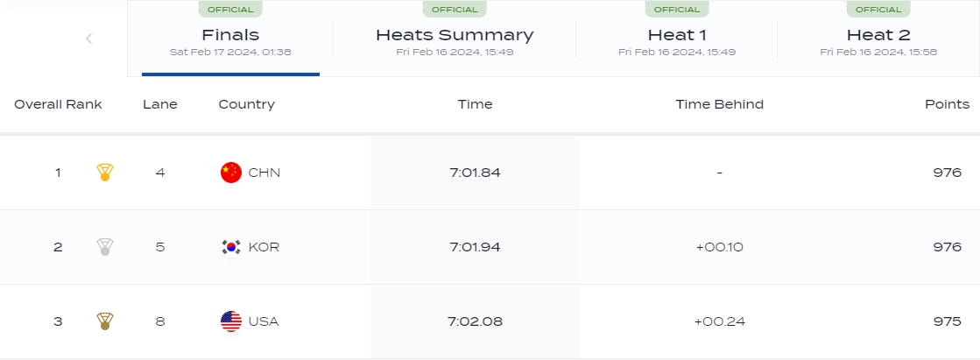Select the CHN country label
Screen dimensions: 980x360
click(264, 173)
